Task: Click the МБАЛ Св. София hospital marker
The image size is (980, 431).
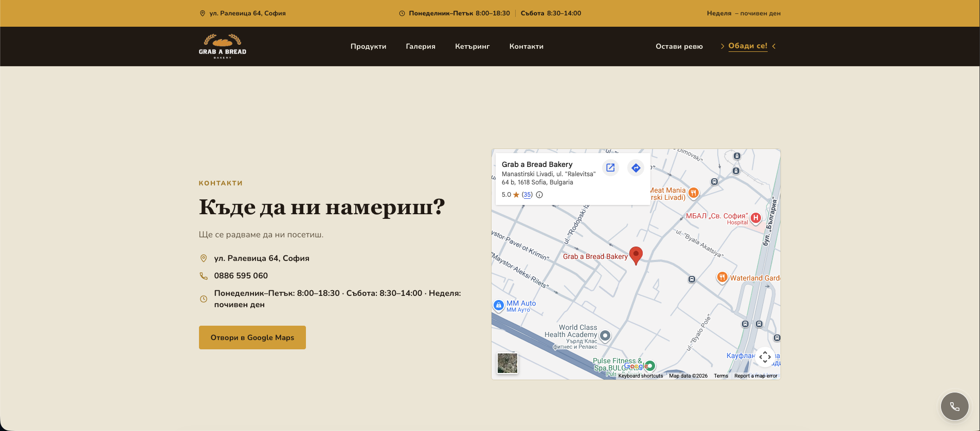Action: (755, 218)
